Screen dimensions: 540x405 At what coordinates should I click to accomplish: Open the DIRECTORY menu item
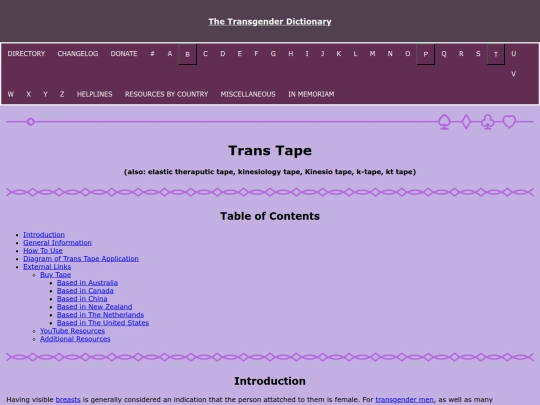26,54
